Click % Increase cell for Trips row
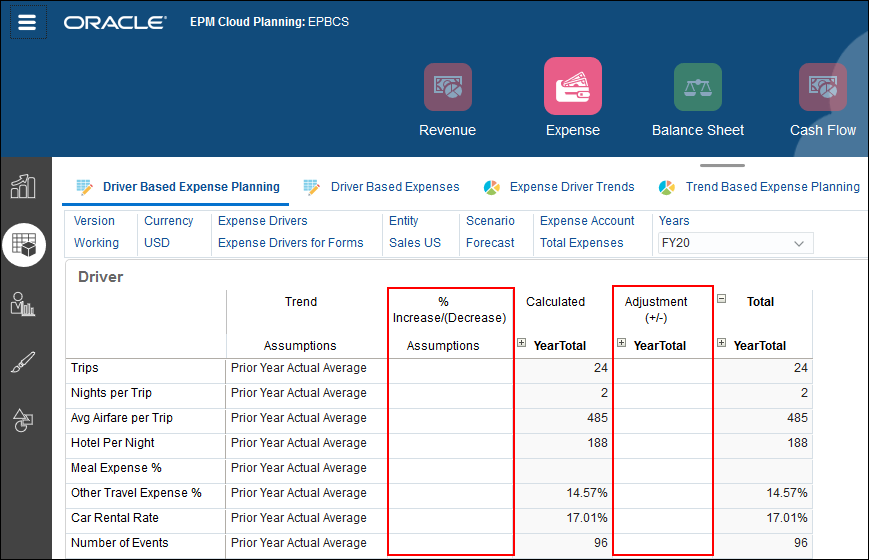 (451, 370)
